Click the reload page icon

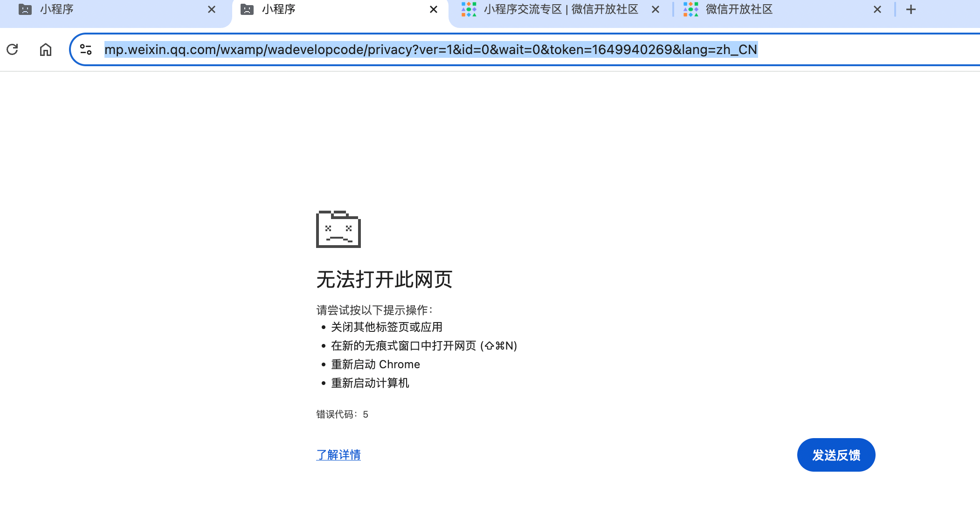(13, 49)
